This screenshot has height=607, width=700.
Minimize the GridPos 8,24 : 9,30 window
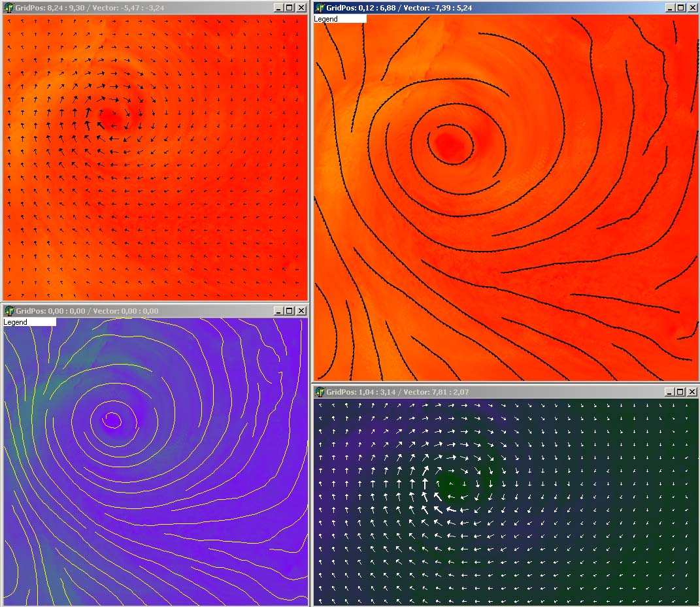tap(279, 8)
